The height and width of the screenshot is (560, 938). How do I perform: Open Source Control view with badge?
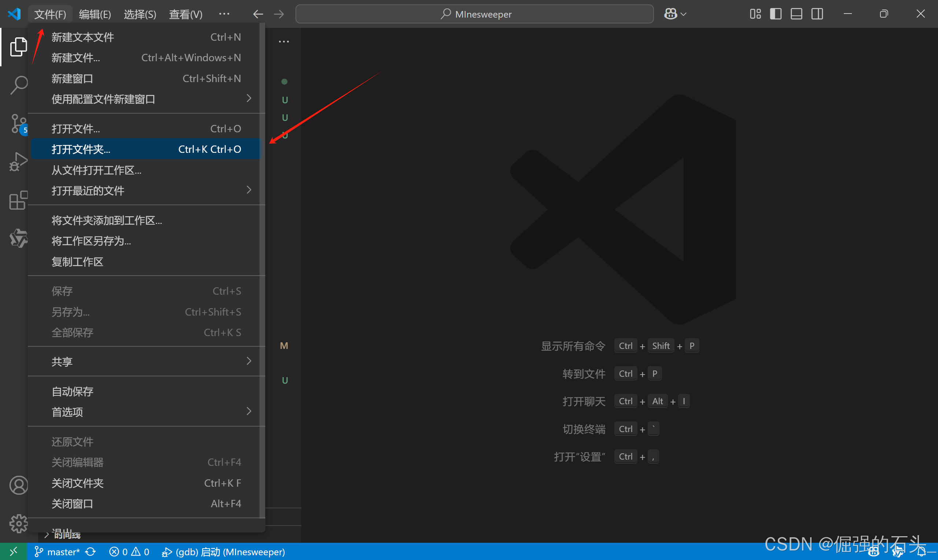pyautogui.click(x=18, y=124)
